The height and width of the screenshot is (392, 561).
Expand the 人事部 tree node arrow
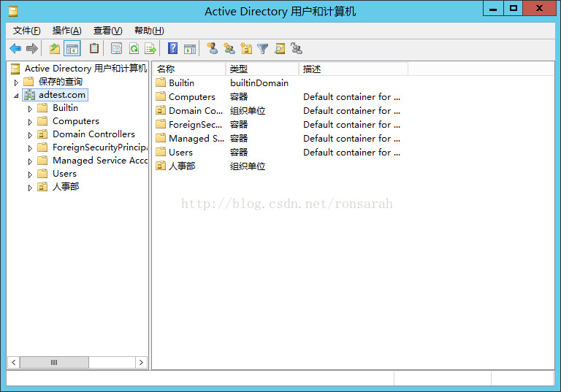(x=30, y=188)
